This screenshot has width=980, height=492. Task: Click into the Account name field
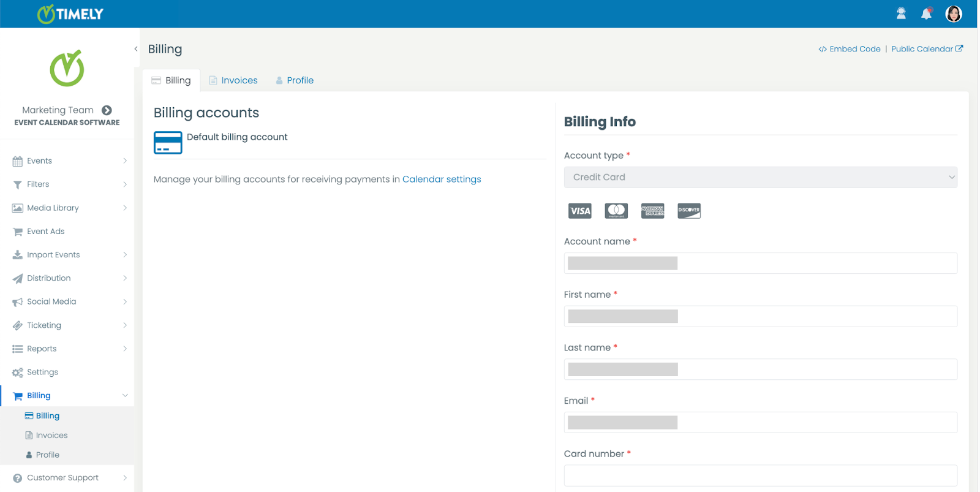coord(760,263)
